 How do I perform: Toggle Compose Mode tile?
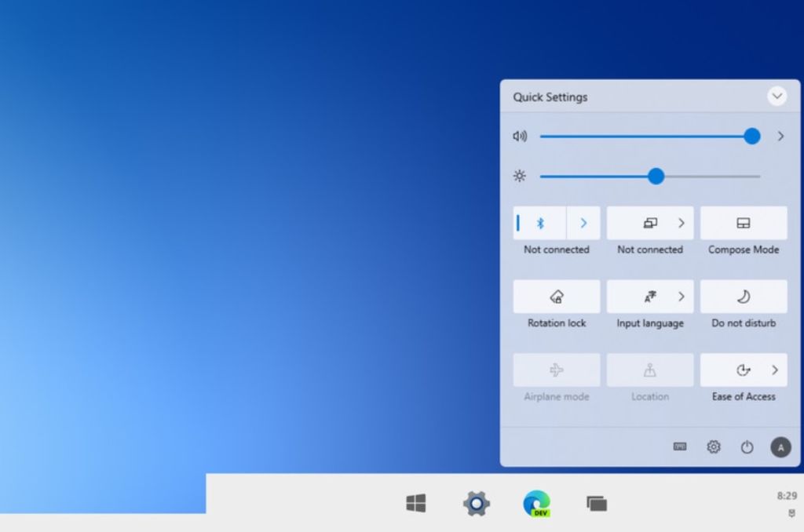744,223
